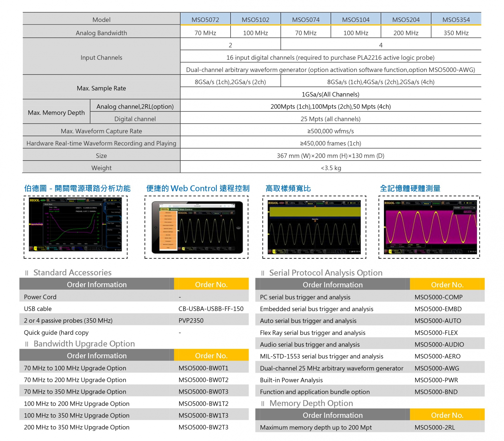
Task: Click the MSO5000-AUDIO order number
Action: 439,344
